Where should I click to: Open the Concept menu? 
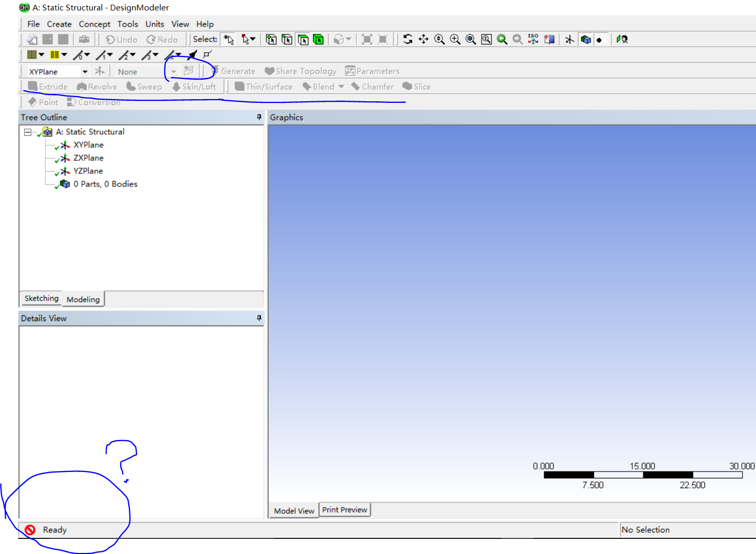(x=94, y=24)
